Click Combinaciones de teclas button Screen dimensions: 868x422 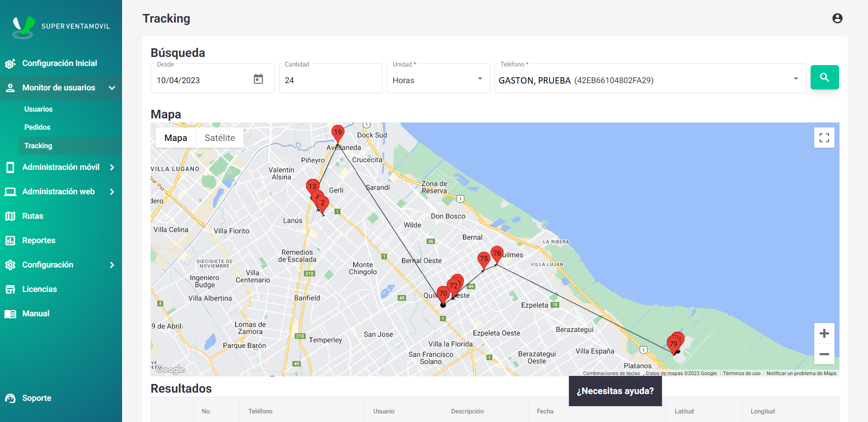611,373
